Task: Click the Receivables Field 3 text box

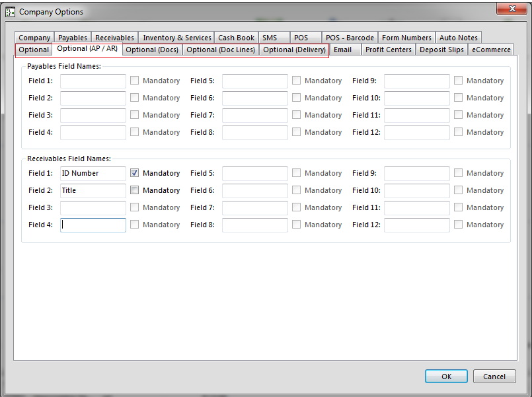Action: [x=93, y=207]
